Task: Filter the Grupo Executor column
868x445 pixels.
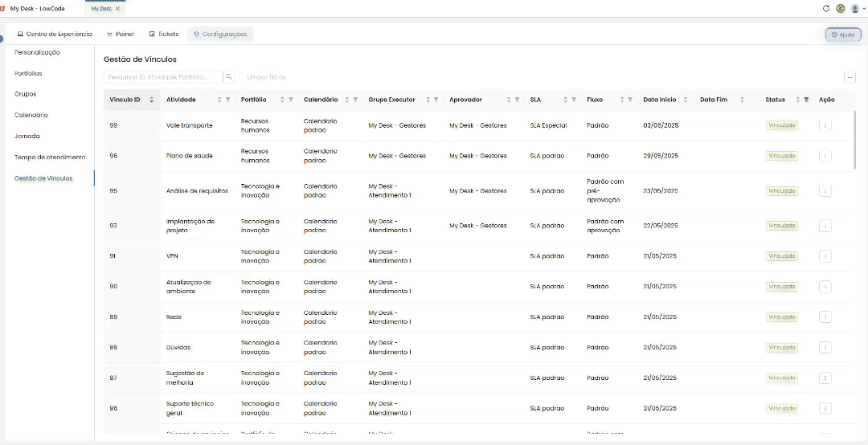Action: (436, 100)
